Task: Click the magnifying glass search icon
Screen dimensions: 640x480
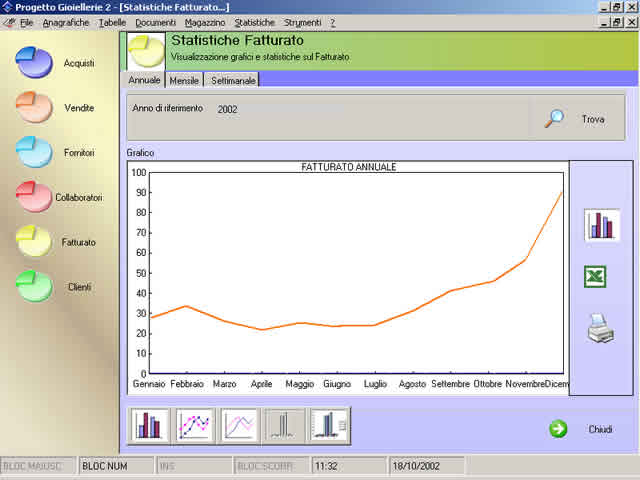Action: [554, 119]
